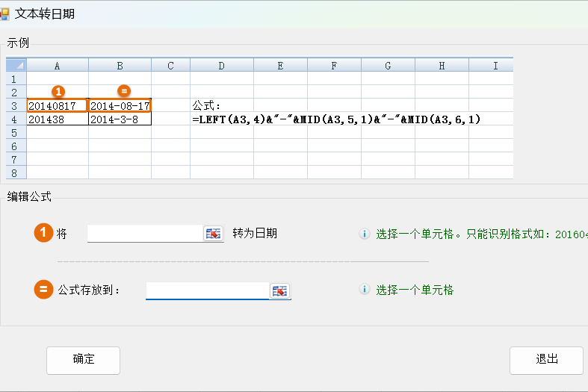The image size is (588, 392).
Task: Focus the source cell input after 将
Action: pos(145,234)
